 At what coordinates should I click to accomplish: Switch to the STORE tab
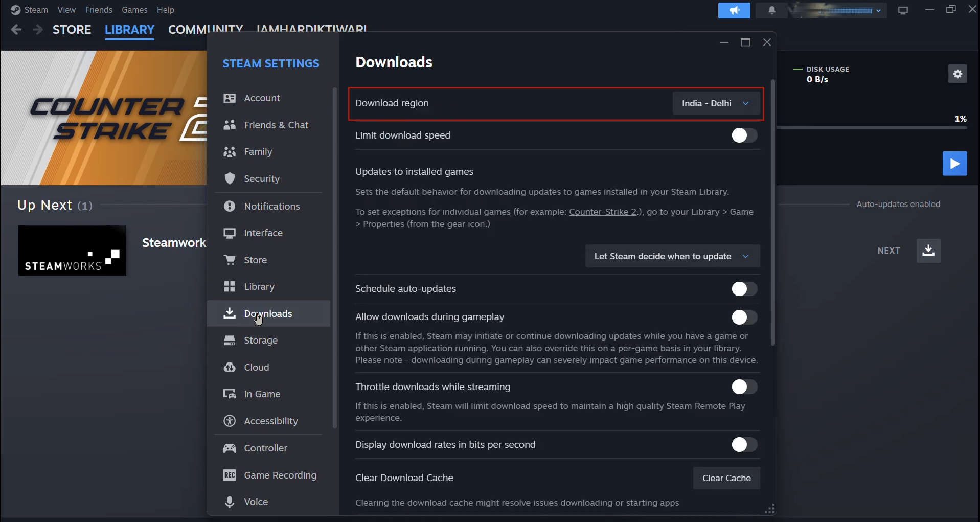click(x=72, y=29)
